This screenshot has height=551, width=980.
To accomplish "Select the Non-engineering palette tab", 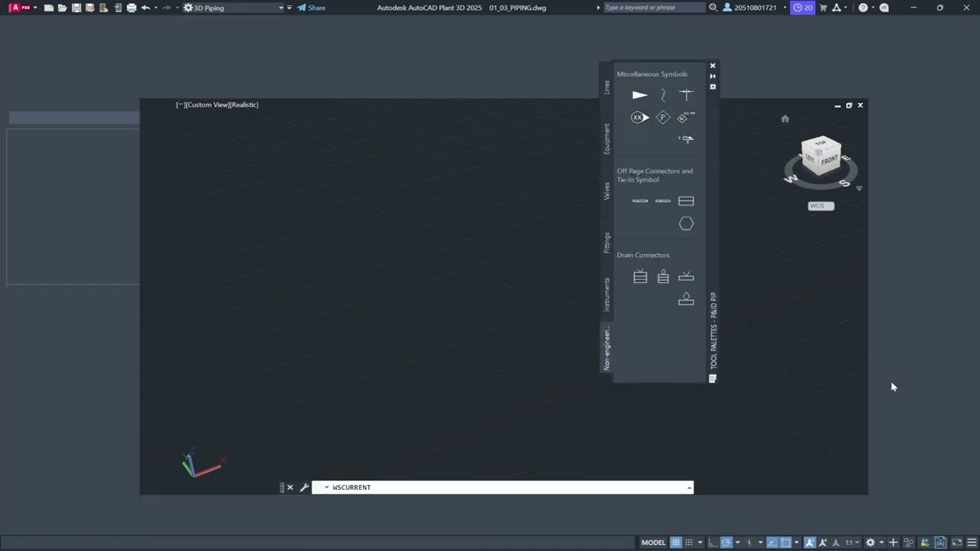I will click(x=606, y=347).
